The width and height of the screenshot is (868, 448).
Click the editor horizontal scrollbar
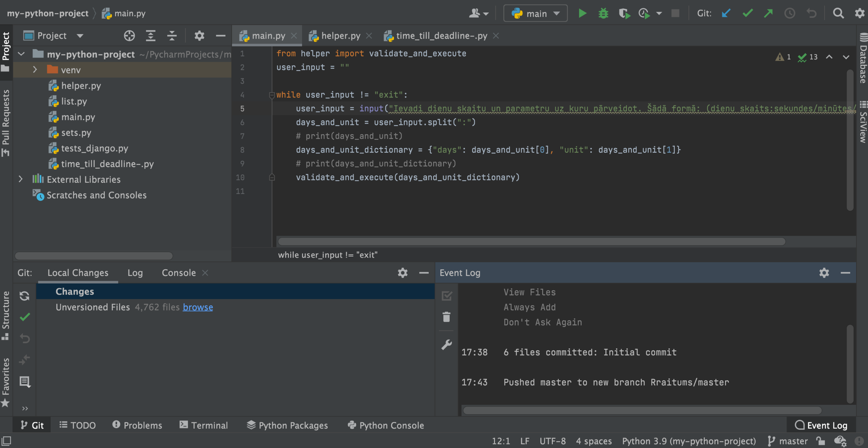tap(531, 242)
